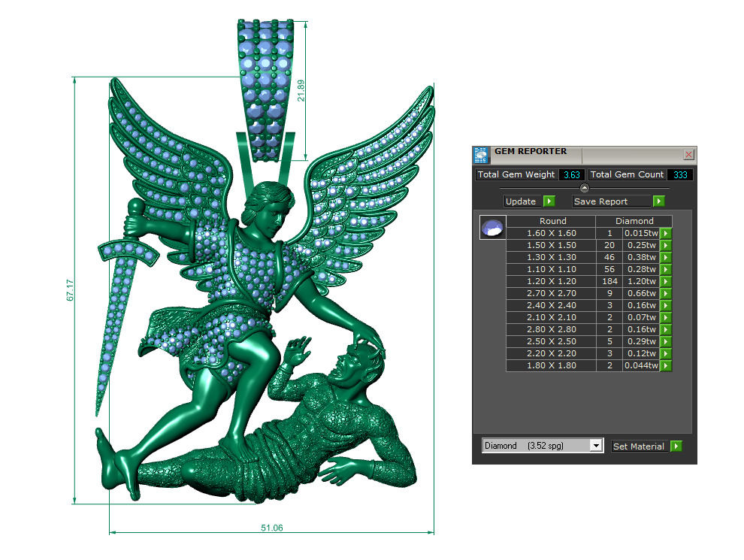Click green arrow for 2.50 X 2.50 row

(x=666, y=341)
